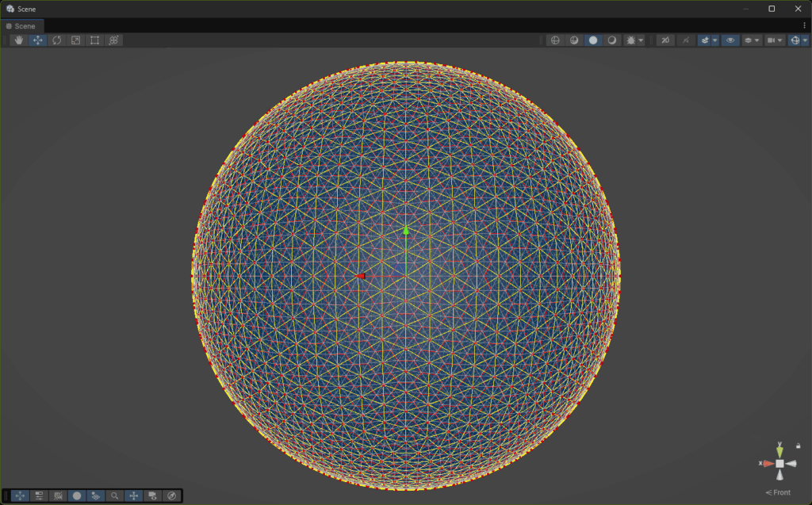The image size is (812, 505).
Task: Select the Rect tool
Action: (94, 40)
